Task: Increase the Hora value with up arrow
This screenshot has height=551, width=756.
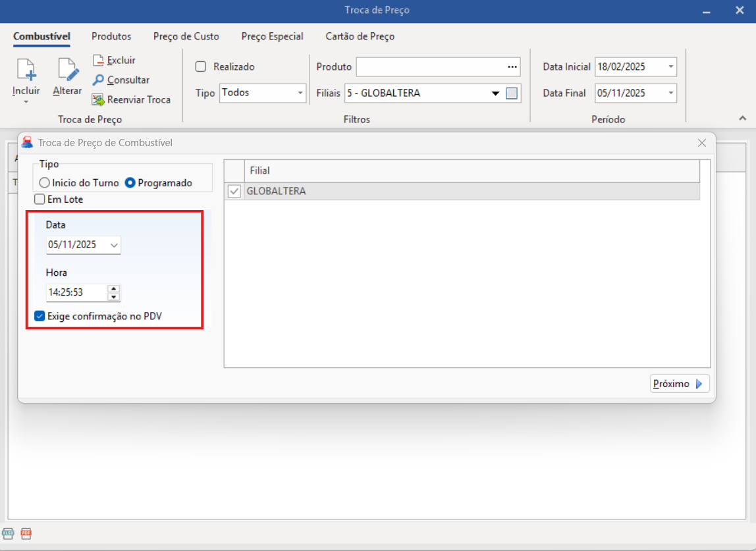Action: click(x=113, y=288)
